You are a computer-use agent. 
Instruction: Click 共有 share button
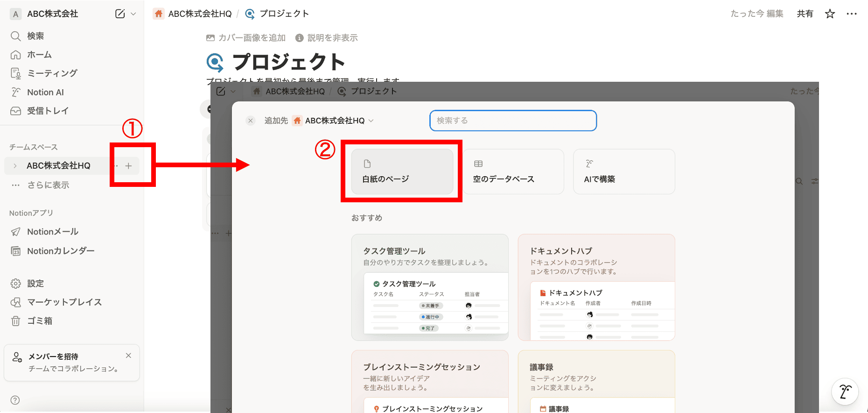tap(805, 14)
